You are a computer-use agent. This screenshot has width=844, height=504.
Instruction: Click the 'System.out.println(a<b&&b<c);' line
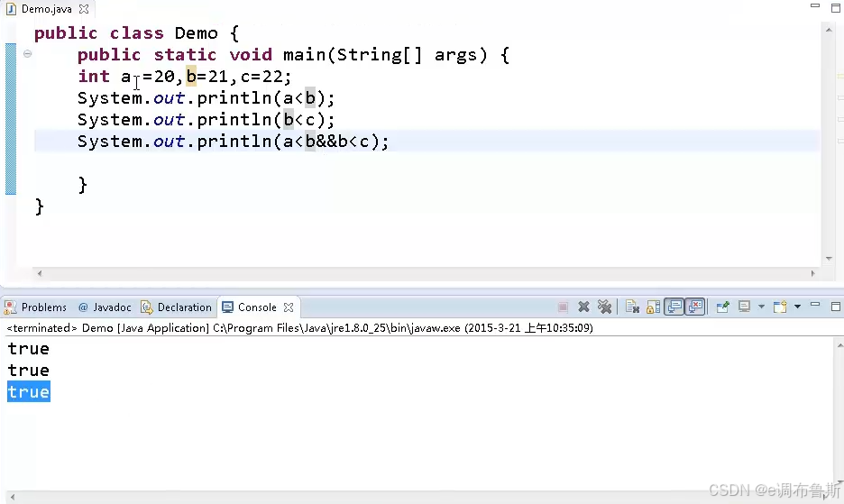(x=233, y=141)
